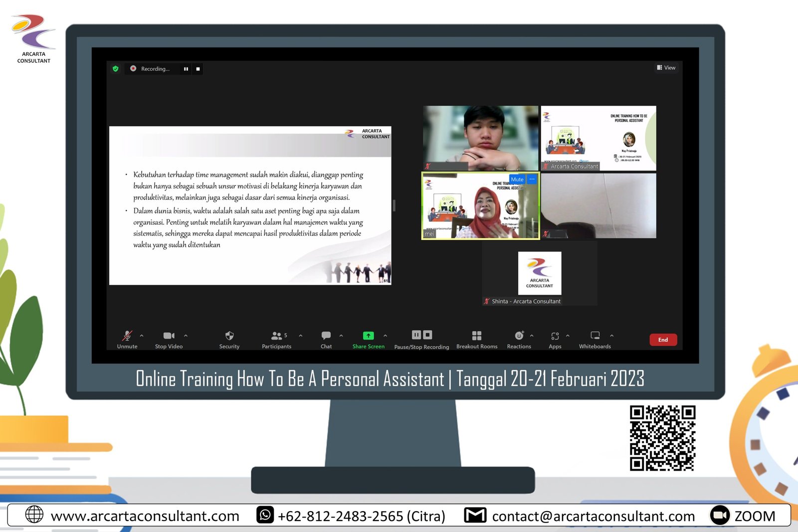Image resolution: width=798 pixels, height=532 pixels.
Task: Toggle Stop Video camera button
Action: [x=169, y=336]
